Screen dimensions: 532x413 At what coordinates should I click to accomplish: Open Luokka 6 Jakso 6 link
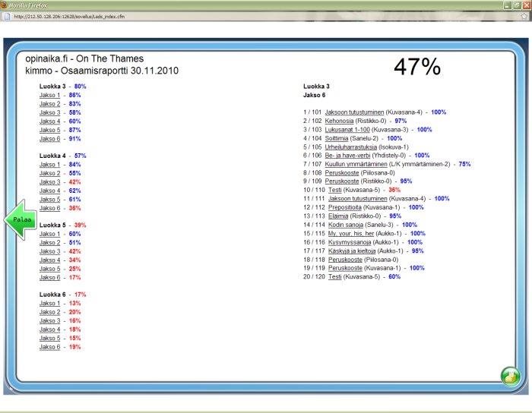49,347
